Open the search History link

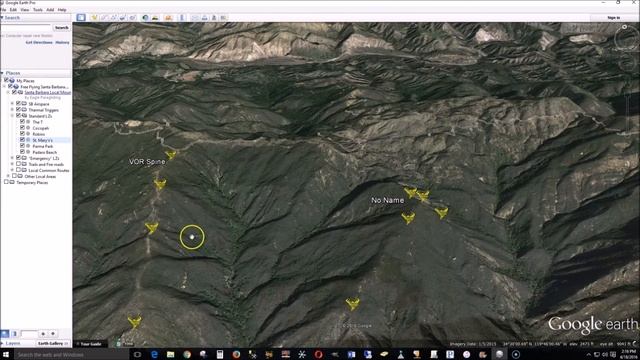tap(62, 42)
